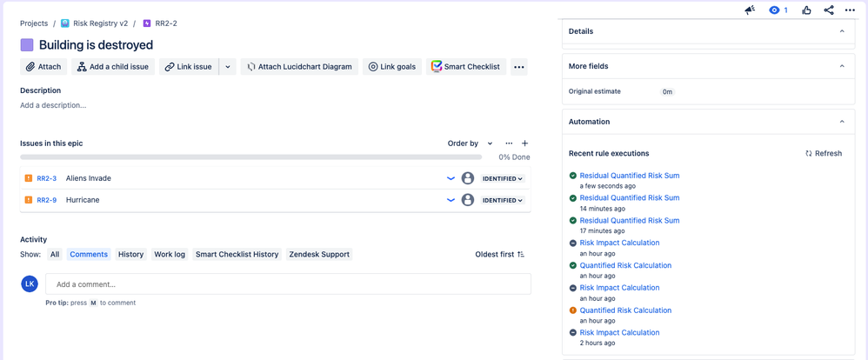Image resolution: width=868 pixels, height=360 pixels.
Task: Select the Work log tab
Action: [170, 254]
